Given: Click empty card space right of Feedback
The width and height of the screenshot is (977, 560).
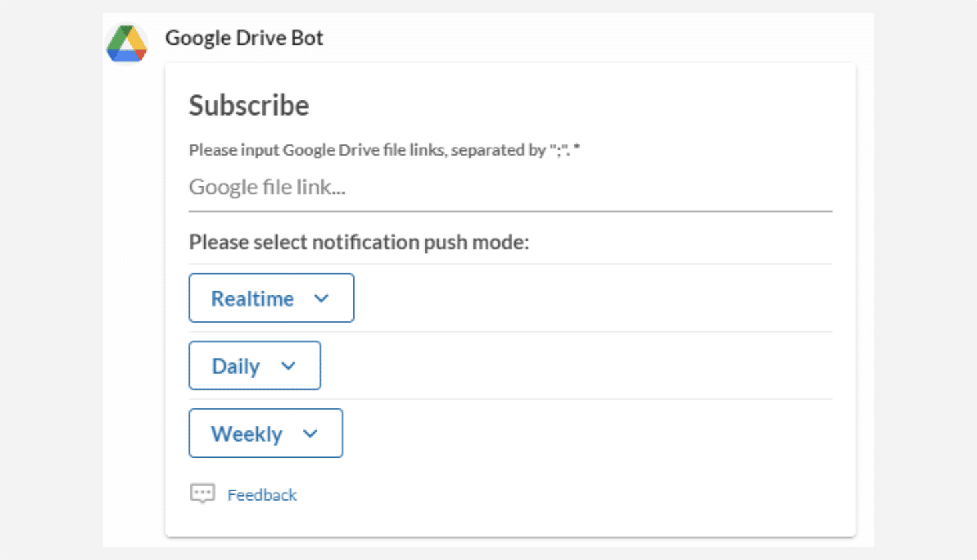Looking at the screenshot, I should point(566,495).
